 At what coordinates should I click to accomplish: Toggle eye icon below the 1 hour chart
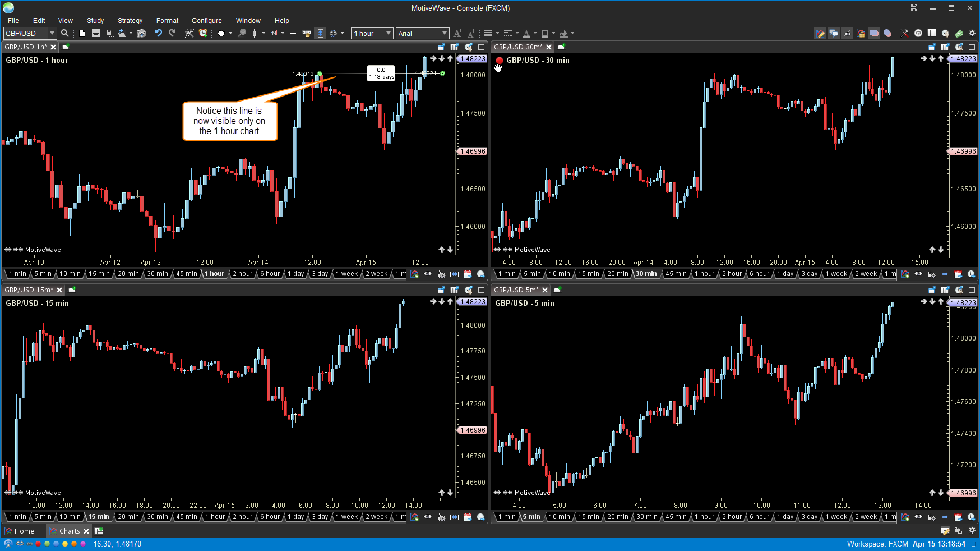(x=428, y=274)
